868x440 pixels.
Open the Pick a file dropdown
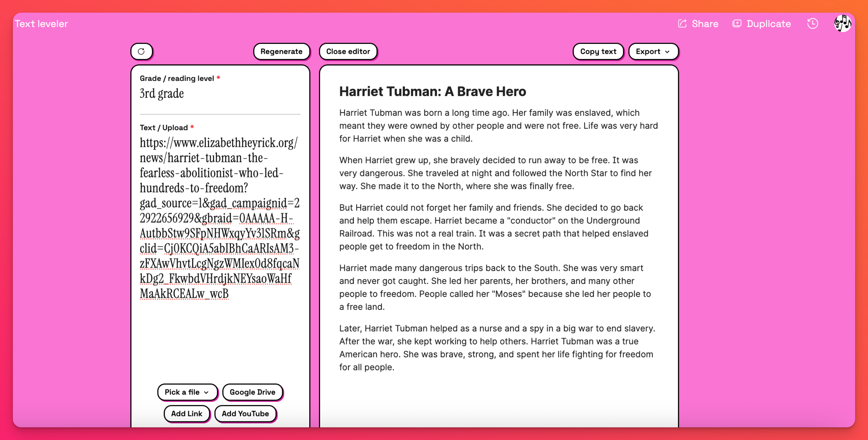187,392
